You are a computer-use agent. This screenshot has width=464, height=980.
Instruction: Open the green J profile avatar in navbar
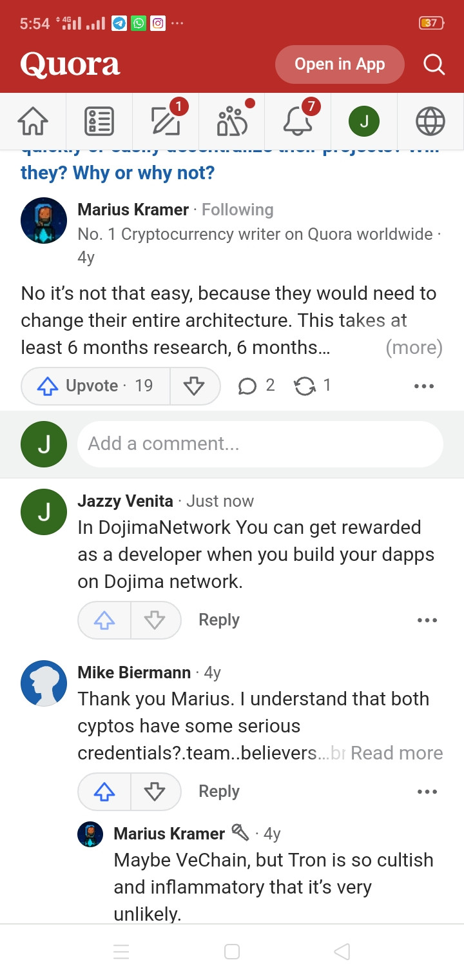(x=364, y=121)
